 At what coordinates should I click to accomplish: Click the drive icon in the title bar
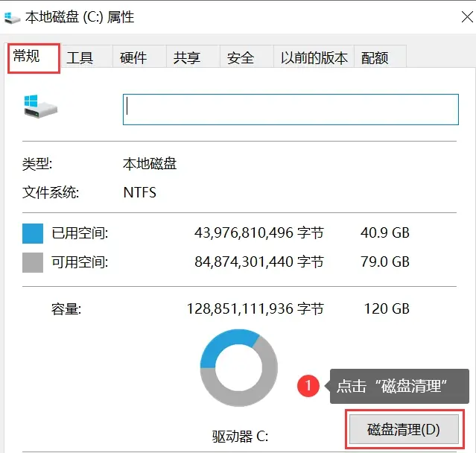[x=12, y=18]
